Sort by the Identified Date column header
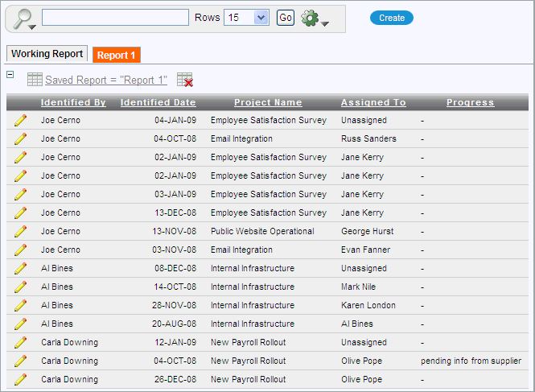Image resolution: width=535 pixels, height=392 pixels. [x=158, y=103]
